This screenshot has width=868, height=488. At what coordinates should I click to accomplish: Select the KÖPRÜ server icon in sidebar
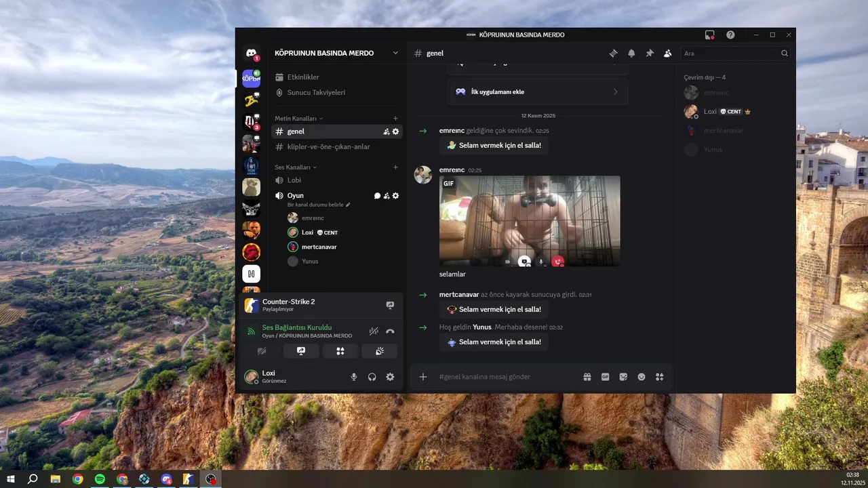click(251, 78)
